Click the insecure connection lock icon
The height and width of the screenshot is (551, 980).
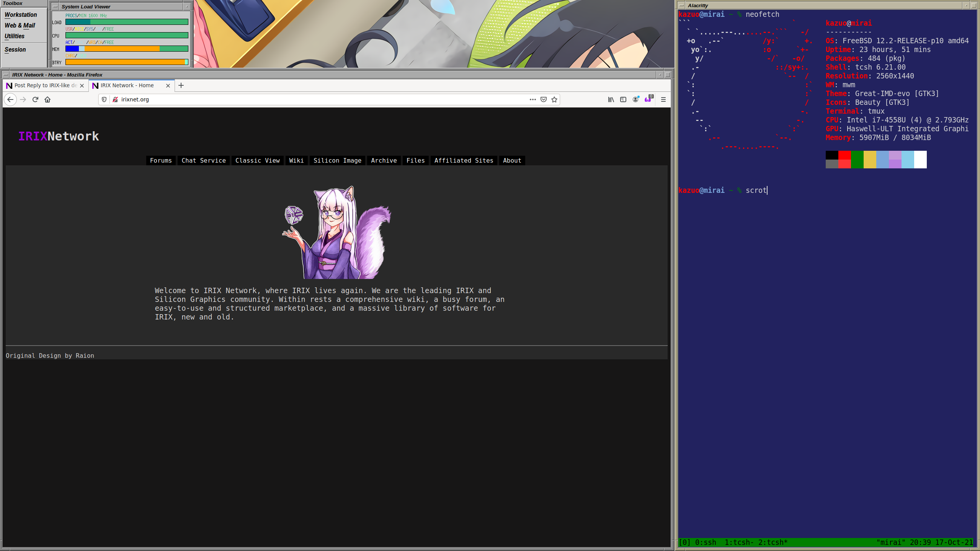[115, 99]
